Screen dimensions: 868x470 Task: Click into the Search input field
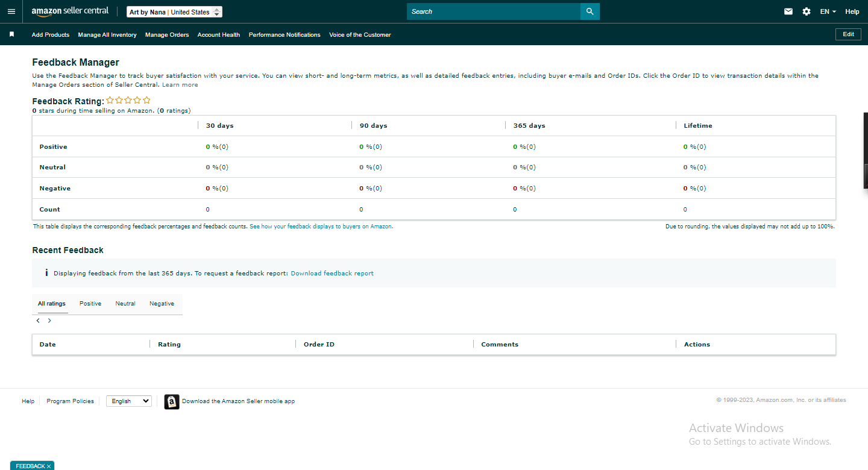pos(494,11)
